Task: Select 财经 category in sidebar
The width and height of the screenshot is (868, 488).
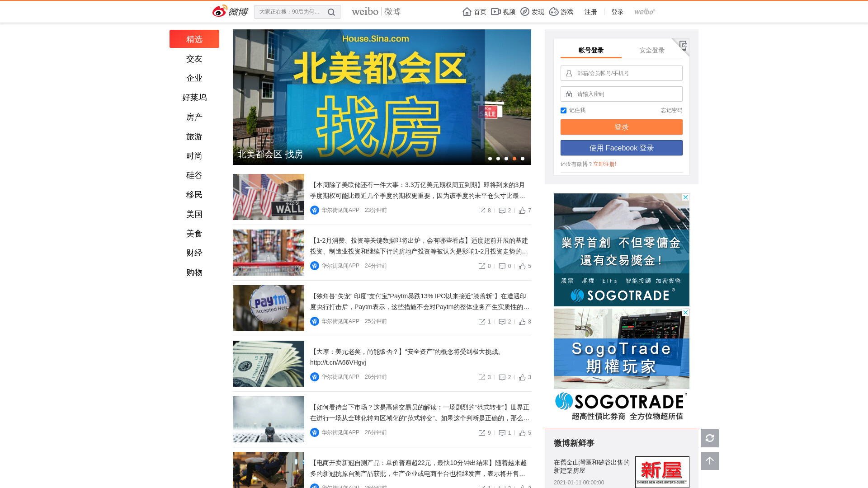Action: click(x=194, y=253)
